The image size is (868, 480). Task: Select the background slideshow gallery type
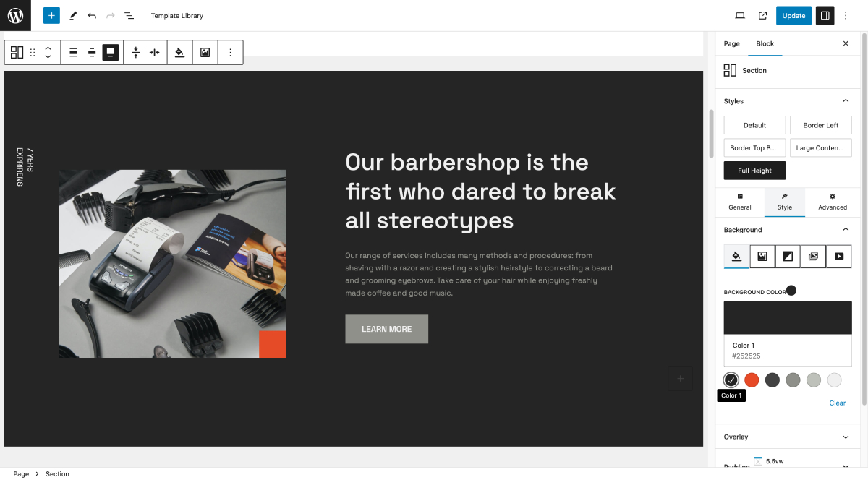coord(813,256)
